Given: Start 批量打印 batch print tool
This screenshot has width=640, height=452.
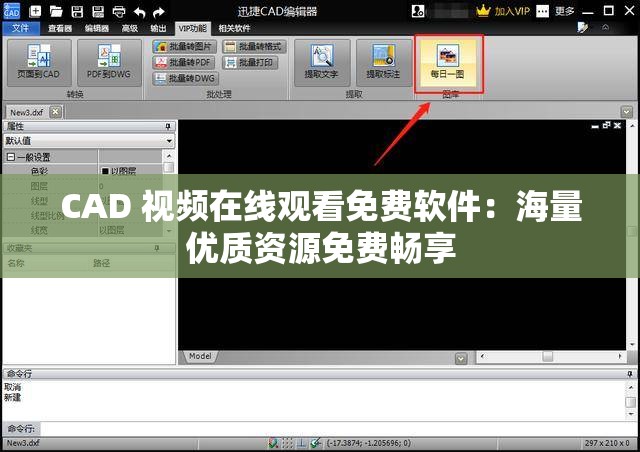Looking at the screenshot, I should point(250,62).
